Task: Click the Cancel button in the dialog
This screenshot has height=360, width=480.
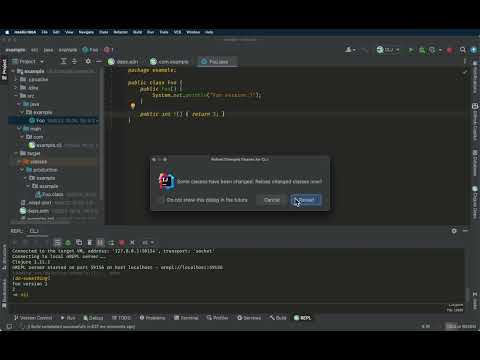Action: tap(272, 200)
